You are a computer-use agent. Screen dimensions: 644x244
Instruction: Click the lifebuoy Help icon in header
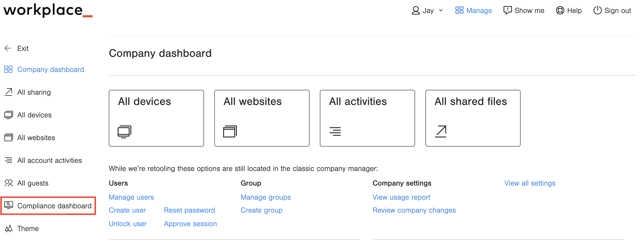[x=560, y=11]
